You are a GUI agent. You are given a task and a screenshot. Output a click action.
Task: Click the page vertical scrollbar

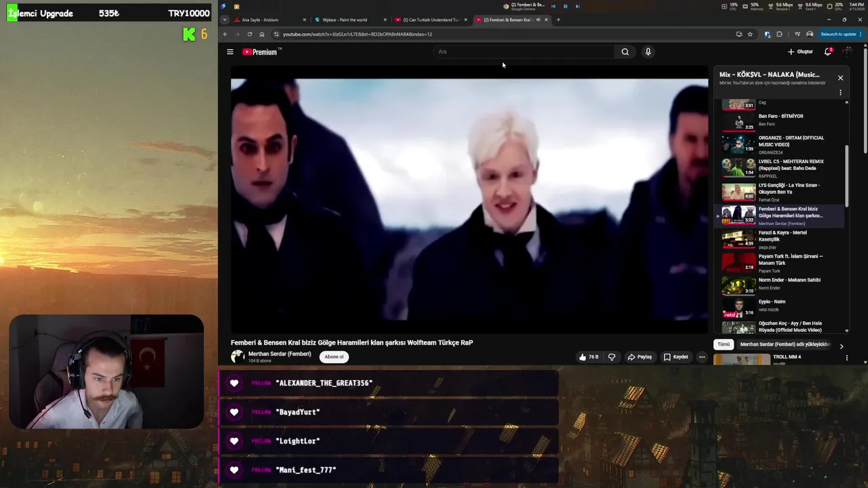click(865, 102)
